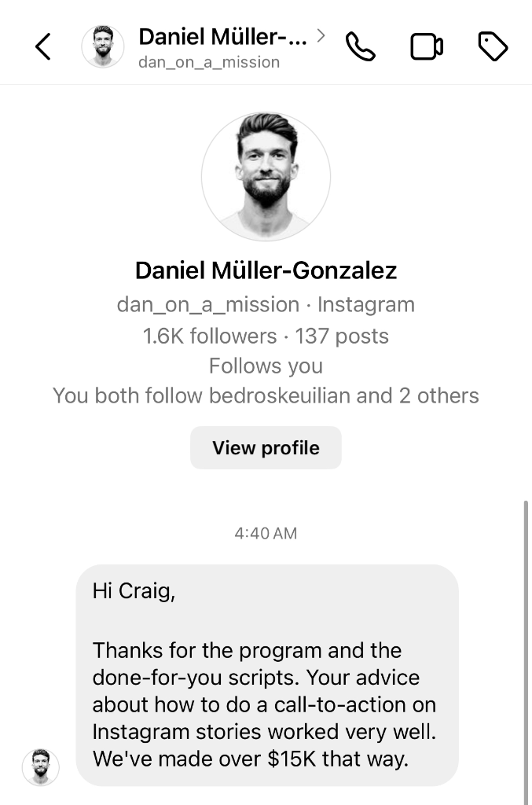The height and width of the screenshot is (805, 532).
Task: Tap the Follows you label
Action: pyautogui.click(x=266, y=366)
